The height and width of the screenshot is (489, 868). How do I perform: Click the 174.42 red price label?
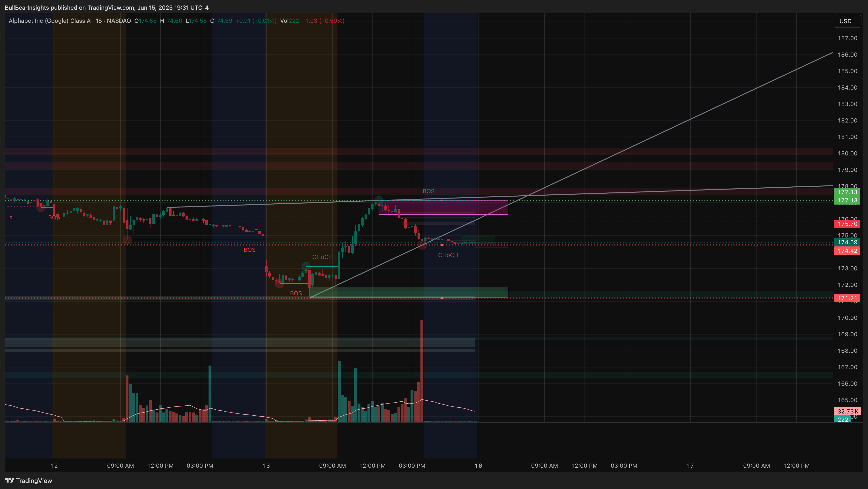click(847, 251)
